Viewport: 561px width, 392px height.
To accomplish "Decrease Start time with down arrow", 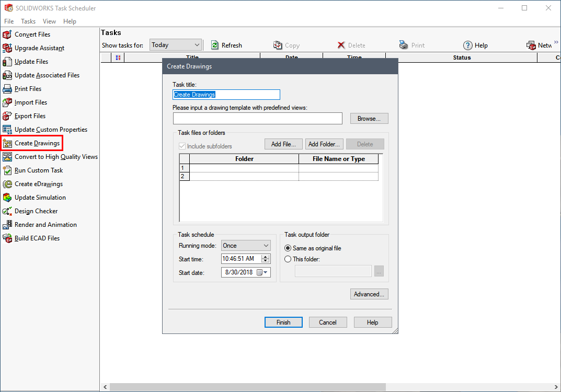I will 265,261.
